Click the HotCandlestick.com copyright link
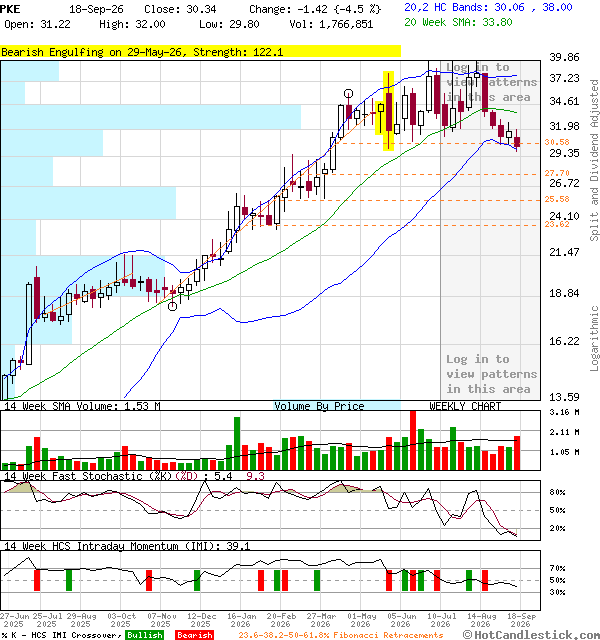This screenshot has width=600, height=640. [x=531, y=635]
